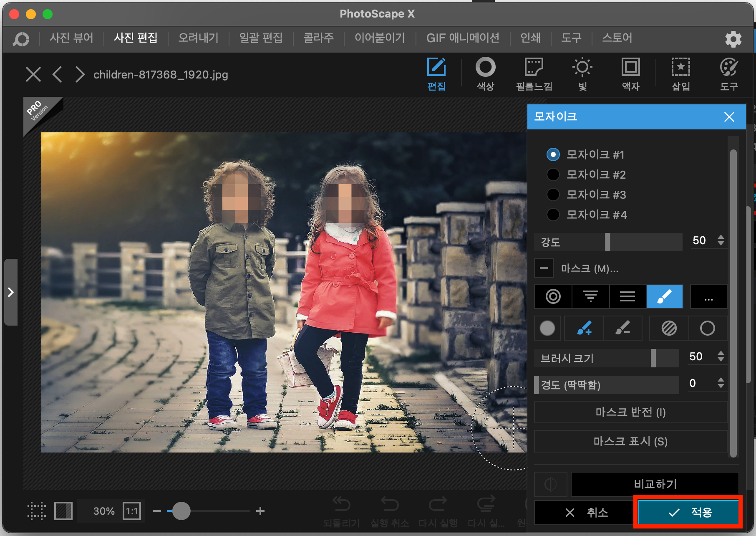Switch to 이어붙이기 tab
Image resolution: width=756 pixels, height=536 pixels.
[380, 38]
